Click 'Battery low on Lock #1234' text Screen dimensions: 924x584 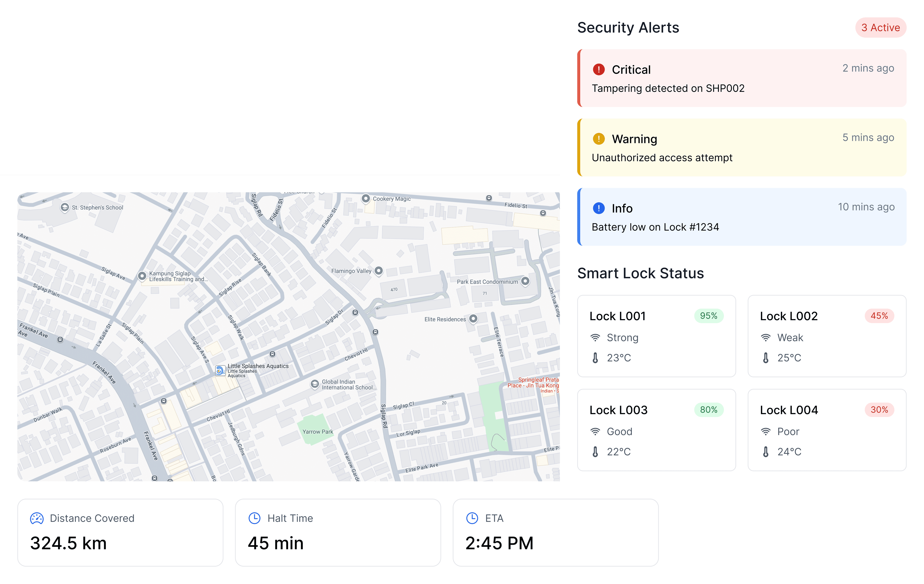pos(655,227)
